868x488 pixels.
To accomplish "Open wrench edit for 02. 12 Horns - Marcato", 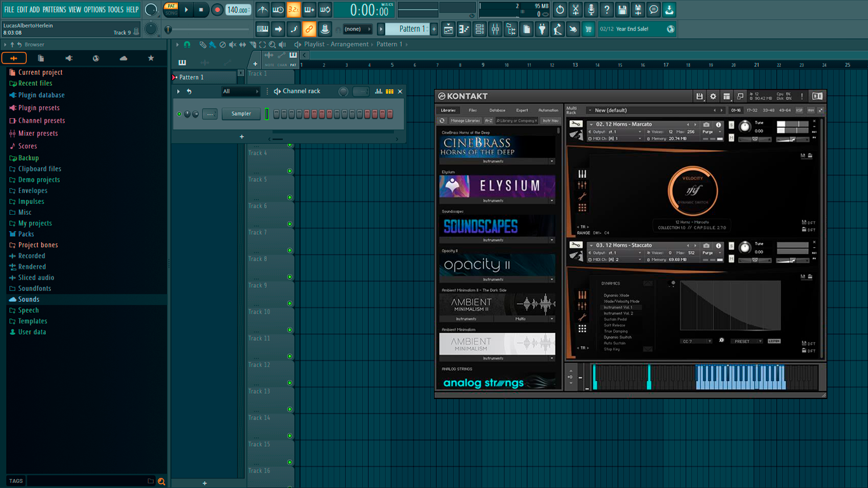I will point(576,125).
